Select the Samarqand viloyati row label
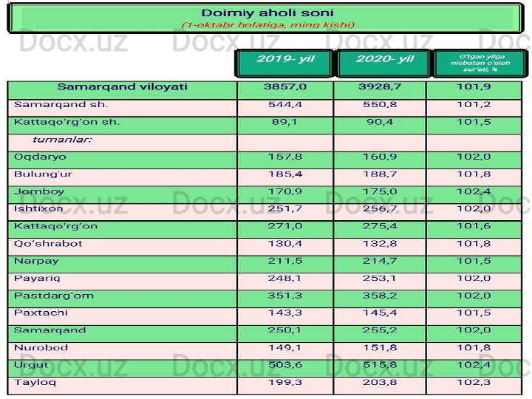This screenshot has width=532, height=399. pos(122,87)
